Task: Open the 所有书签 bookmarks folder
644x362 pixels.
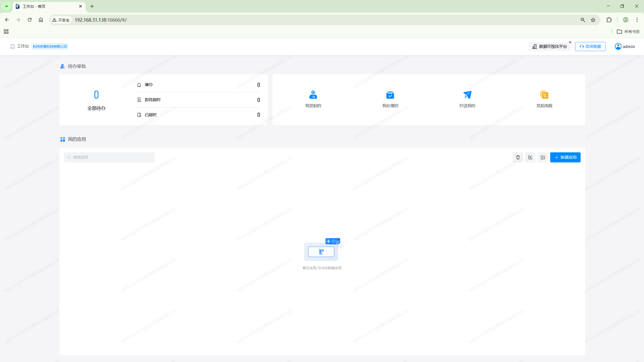Action: [628, 31]
